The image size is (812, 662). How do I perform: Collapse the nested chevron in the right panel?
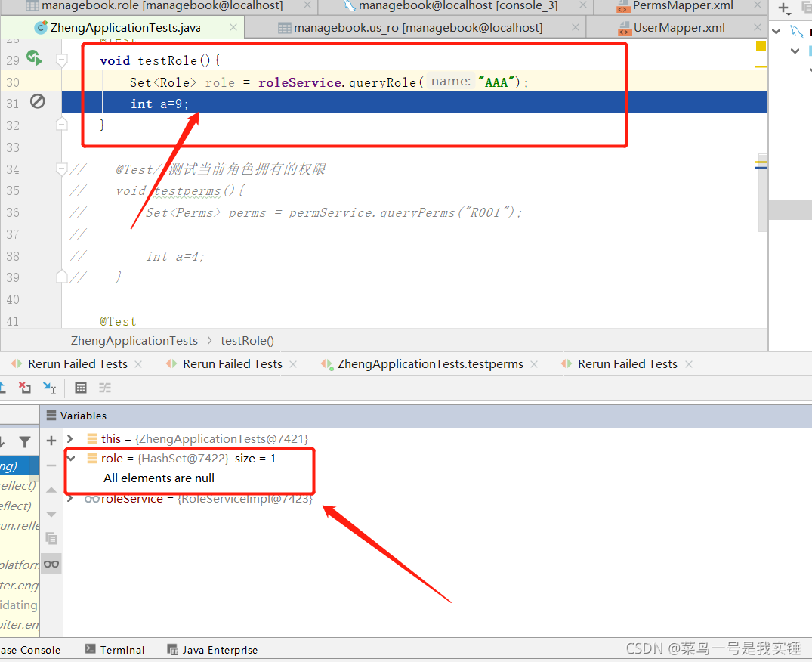coord(795,51)
